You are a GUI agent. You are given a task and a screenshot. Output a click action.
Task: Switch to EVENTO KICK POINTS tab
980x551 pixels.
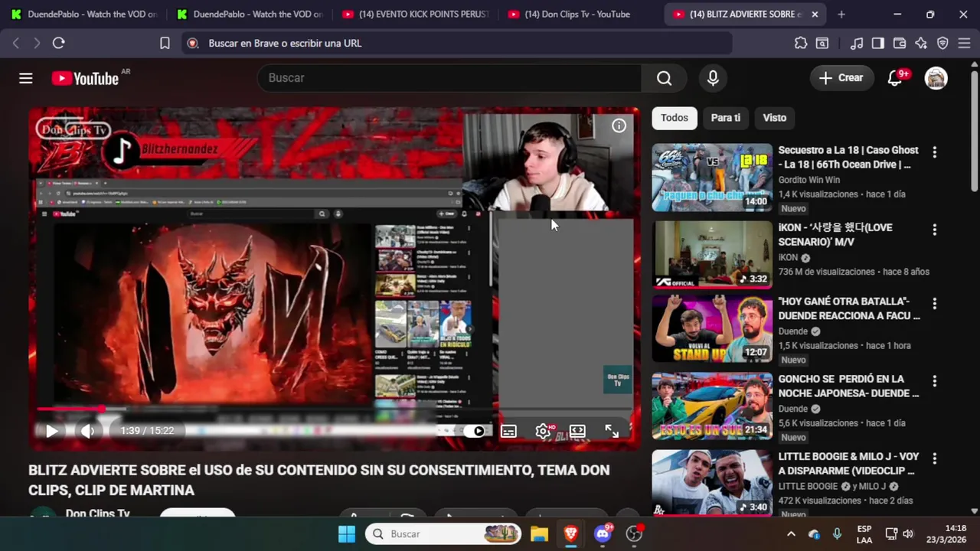click(x=415, y=15)
